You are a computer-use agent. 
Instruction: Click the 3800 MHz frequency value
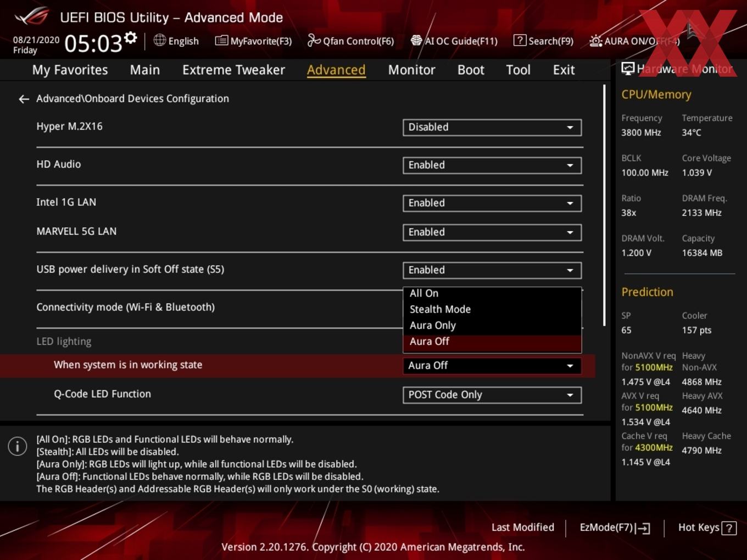pos(641,132)
